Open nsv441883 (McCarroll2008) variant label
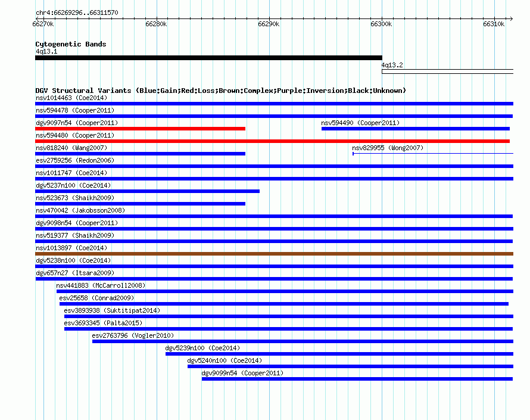This screenshot has width=530, height=420. coord(101,285)
